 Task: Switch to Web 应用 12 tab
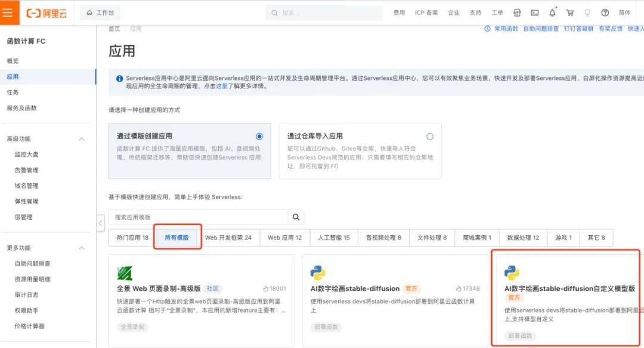coord(284,238)
